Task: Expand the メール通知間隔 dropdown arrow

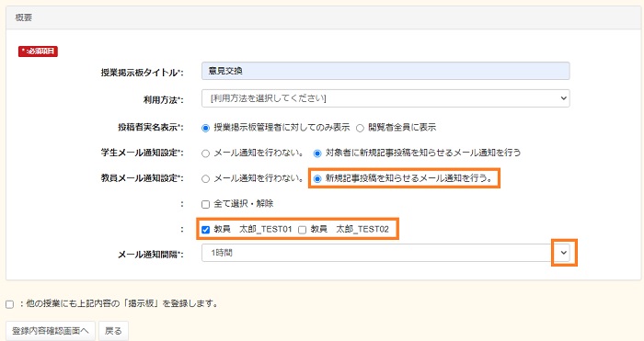Action: [563, 253]
